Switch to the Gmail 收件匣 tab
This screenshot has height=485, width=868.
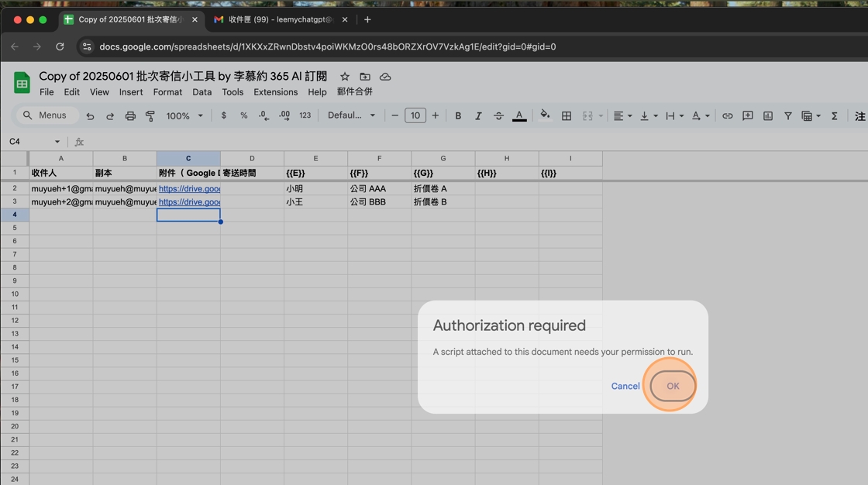(x=280, y=19)
